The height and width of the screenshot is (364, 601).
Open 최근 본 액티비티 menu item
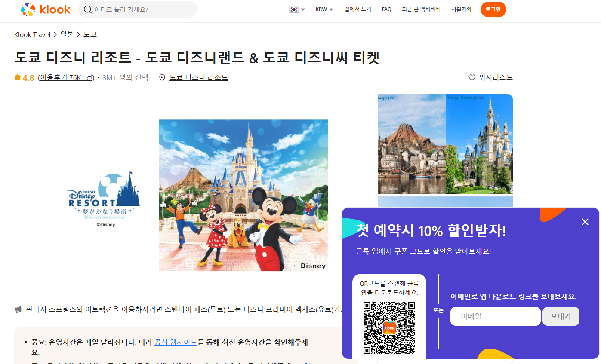click(420, 9)
